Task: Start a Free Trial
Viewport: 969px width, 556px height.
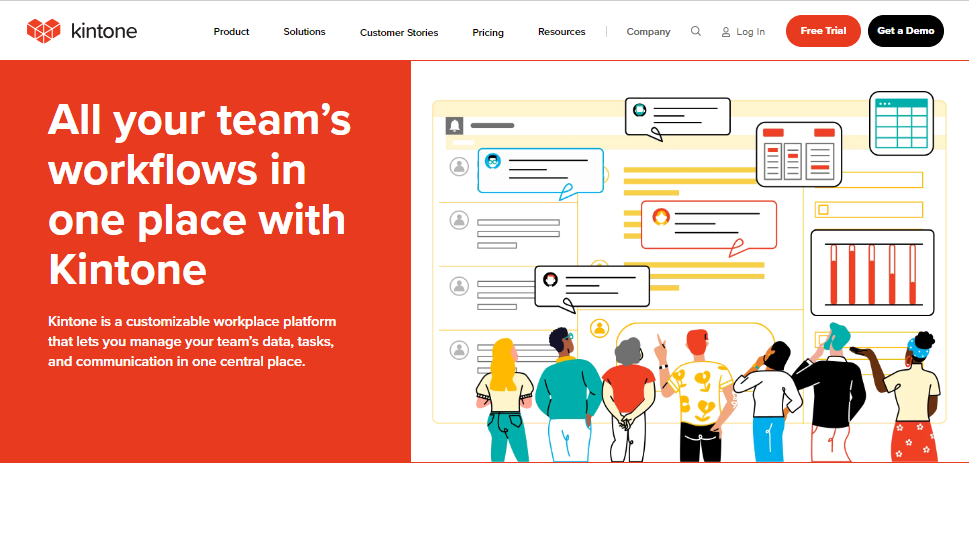Action: pyautogui.click(x=823, y=31)
